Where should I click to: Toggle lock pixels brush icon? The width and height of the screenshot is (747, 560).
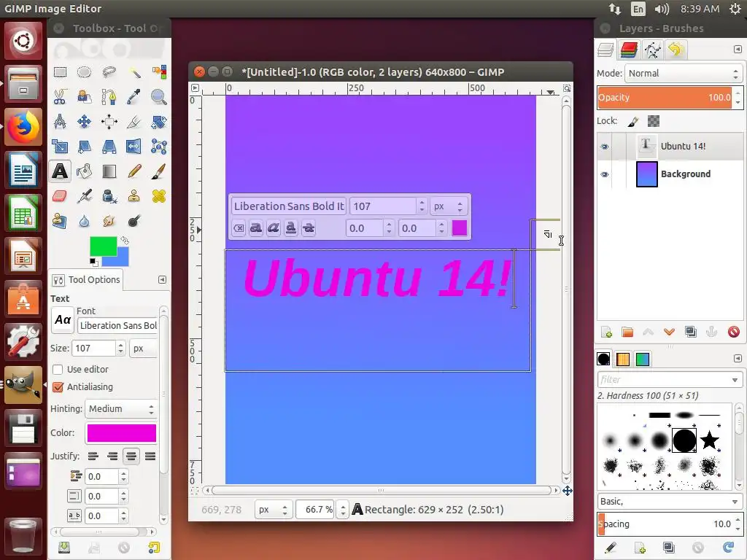click(x=632, y=122)
